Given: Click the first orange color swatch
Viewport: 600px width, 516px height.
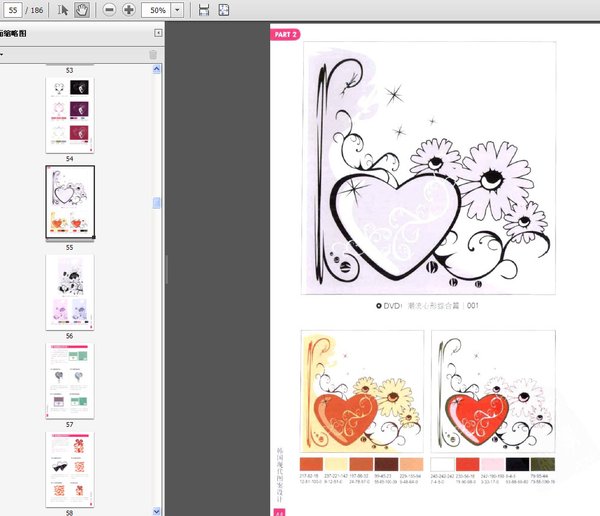Looking at the screenshot, I should [x=311, y=464].
